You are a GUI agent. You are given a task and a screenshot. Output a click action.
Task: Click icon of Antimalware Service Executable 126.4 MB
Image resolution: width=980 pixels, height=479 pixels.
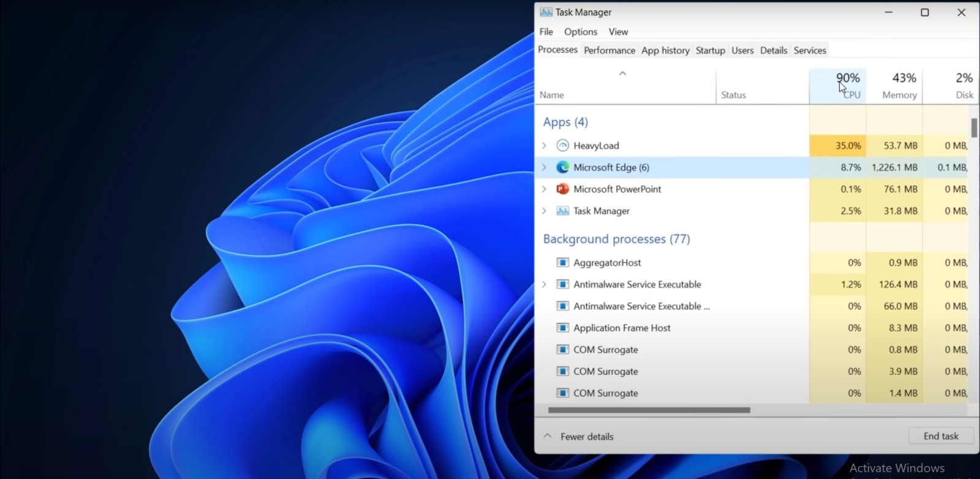pos(562,284)
